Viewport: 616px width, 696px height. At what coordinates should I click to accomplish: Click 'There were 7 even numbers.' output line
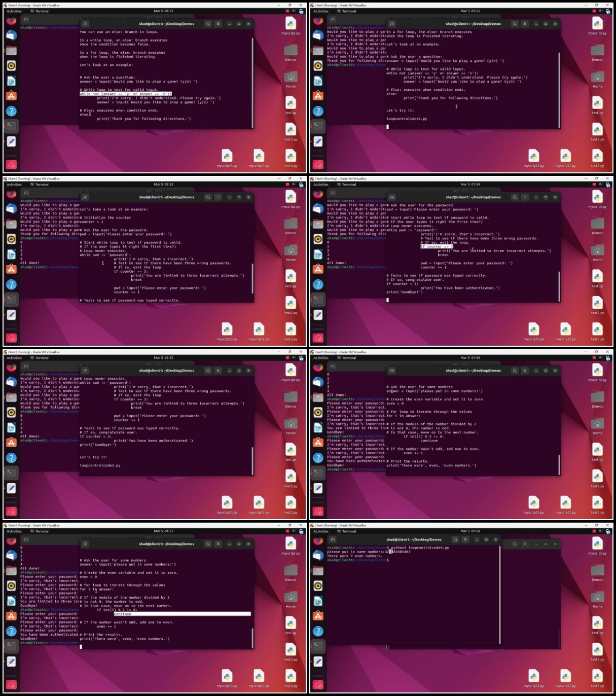tap(354, 556)
